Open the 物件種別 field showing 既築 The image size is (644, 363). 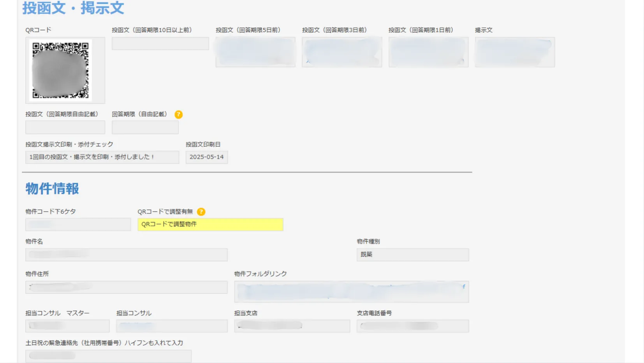click(412, 255)
